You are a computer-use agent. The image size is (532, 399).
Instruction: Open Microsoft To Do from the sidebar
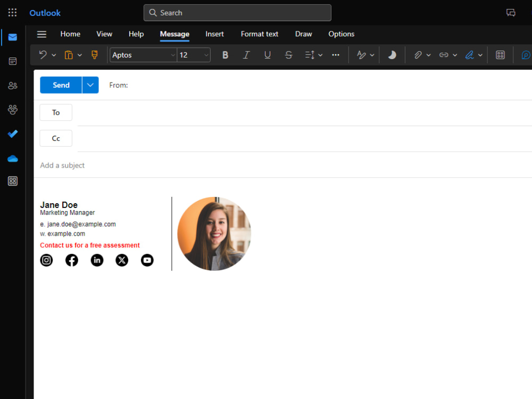click(x=12, y=134)
